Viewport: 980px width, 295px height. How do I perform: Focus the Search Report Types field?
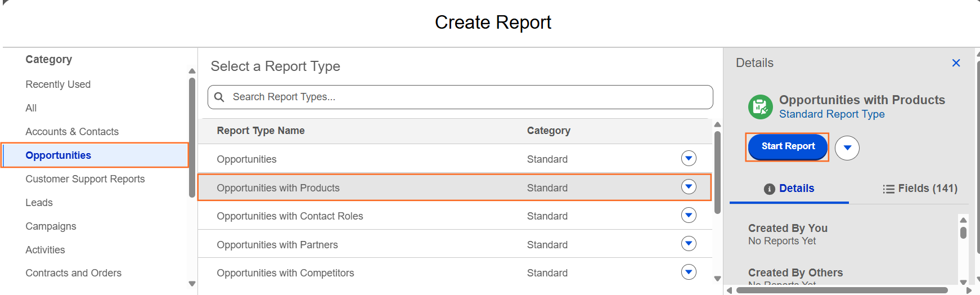[460, 97]
